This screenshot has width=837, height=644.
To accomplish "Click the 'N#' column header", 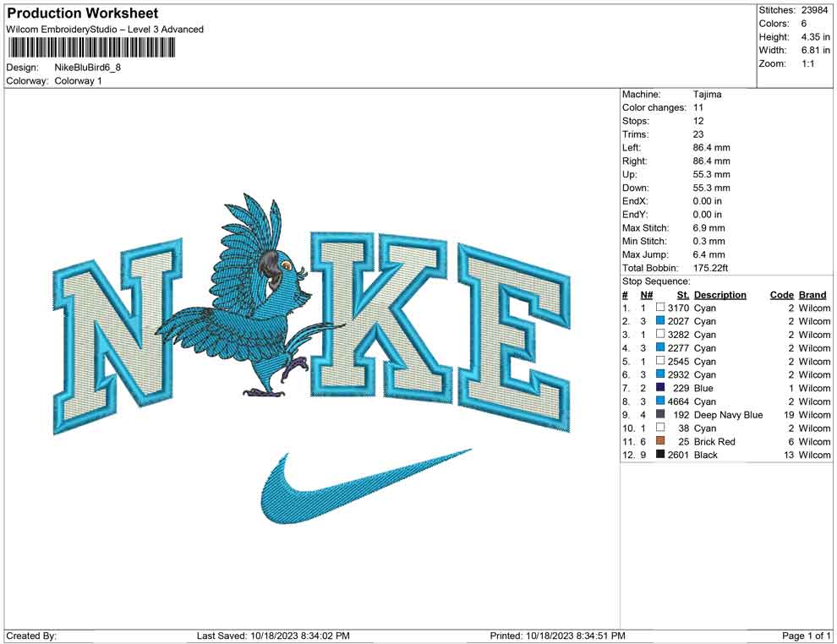I will [647, 295].
